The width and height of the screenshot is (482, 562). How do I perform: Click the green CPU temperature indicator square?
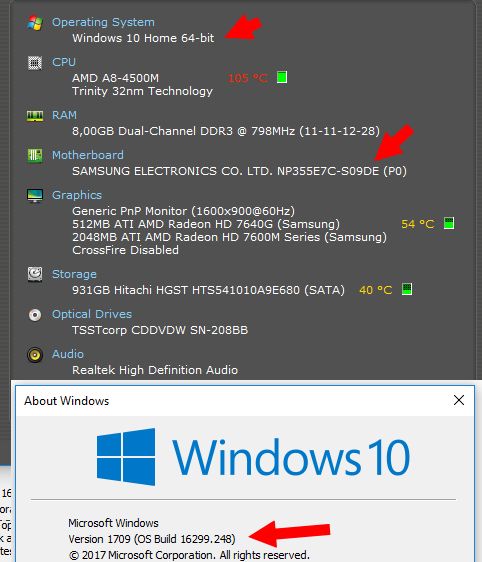pyautogui.click(x=282, y=77)
